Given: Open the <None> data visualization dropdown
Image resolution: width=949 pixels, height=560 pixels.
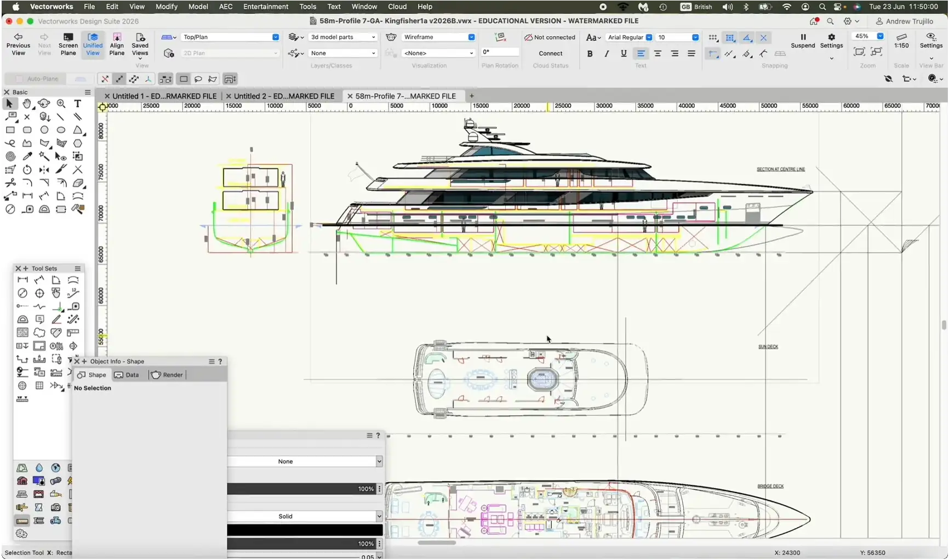Looking at the screenshot, I should point(438,53).
